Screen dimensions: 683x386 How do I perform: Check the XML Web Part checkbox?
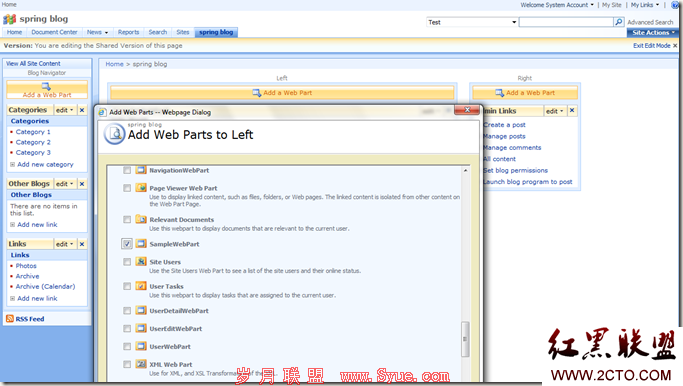click(127, 364)
